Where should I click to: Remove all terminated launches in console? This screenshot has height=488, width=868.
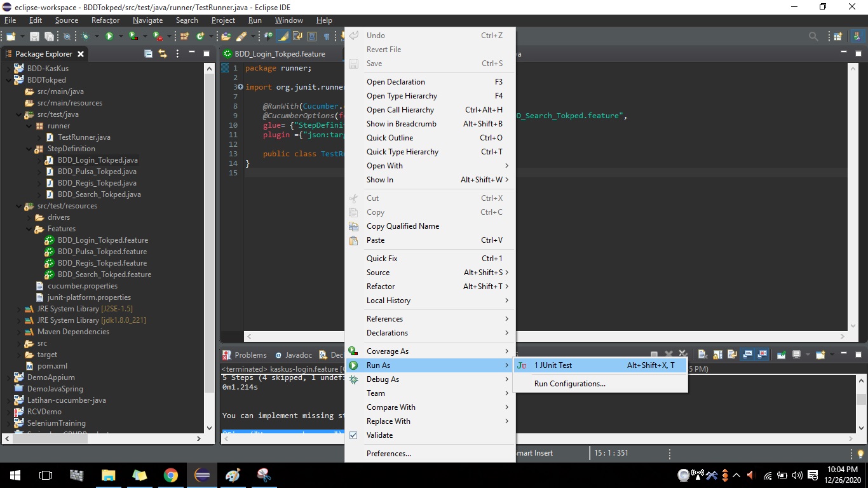pyautogui.click(x=683, y=355)
